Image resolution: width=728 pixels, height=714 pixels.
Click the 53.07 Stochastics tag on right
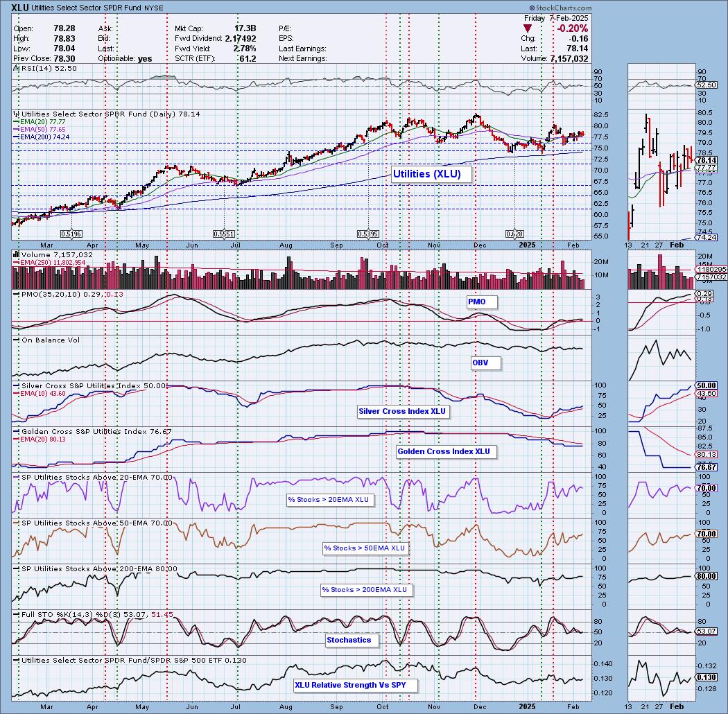707,632
